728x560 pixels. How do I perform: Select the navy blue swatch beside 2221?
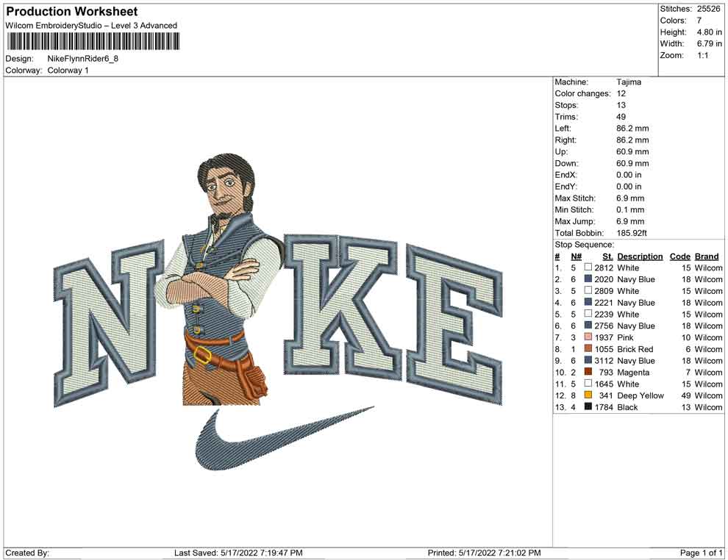588,302
